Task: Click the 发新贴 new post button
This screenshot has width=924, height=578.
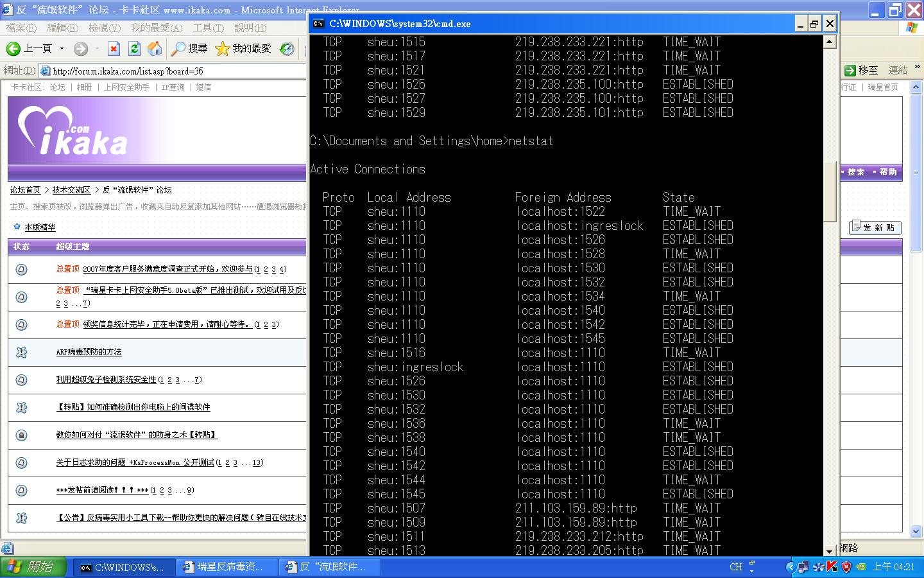Action: (x=875, y=227)
